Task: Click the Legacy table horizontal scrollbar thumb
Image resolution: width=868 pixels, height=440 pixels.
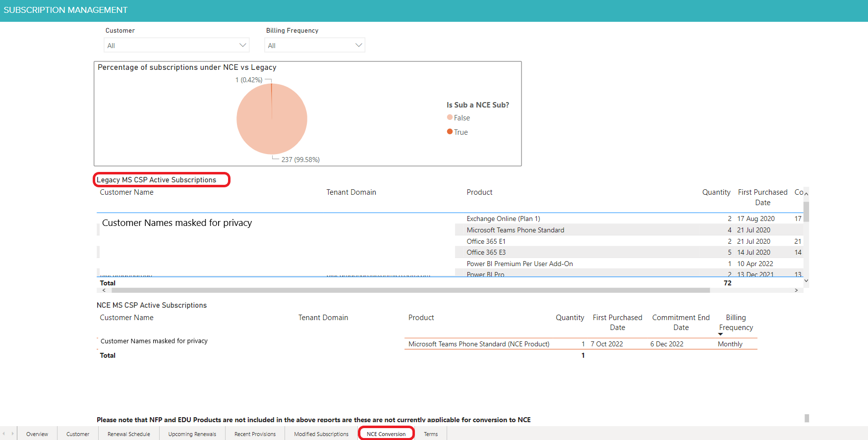Action: [410, 290]
